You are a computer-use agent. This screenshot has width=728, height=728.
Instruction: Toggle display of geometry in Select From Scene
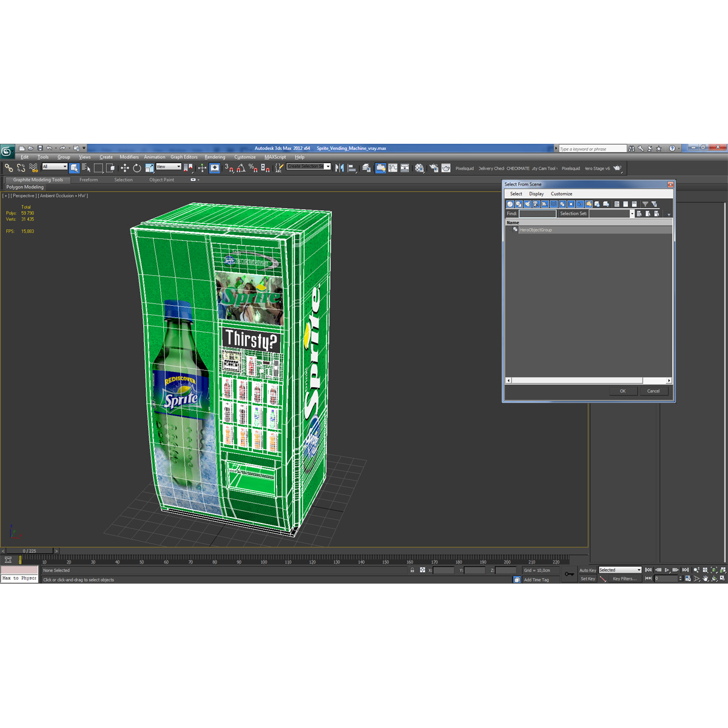[x=509, y=204]
